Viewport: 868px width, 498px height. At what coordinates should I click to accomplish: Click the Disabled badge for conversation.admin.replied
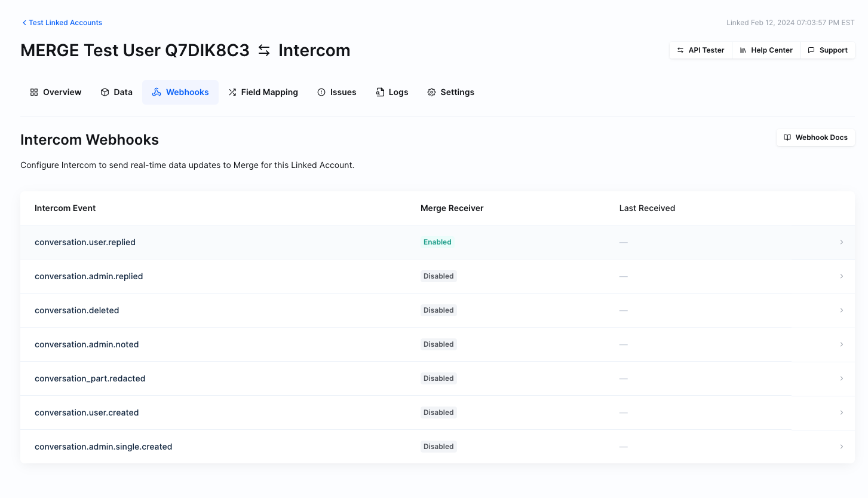click(438, 276)
